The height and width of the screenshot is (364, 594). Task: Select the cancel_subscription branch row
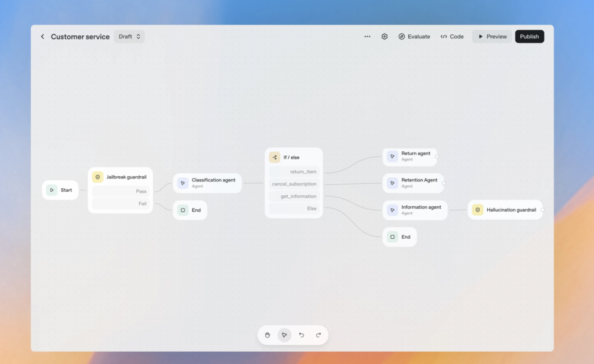coord(294,184)
